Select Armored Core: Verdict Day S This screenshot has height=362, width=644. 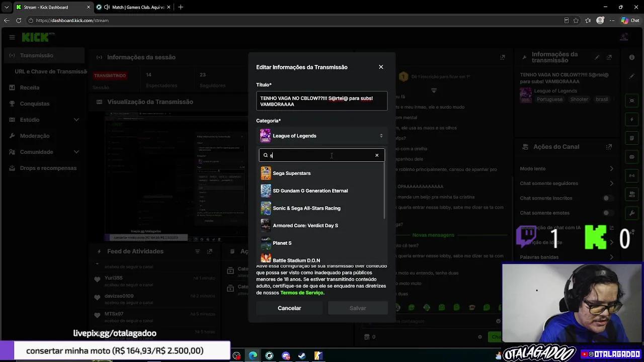(321, 226)
